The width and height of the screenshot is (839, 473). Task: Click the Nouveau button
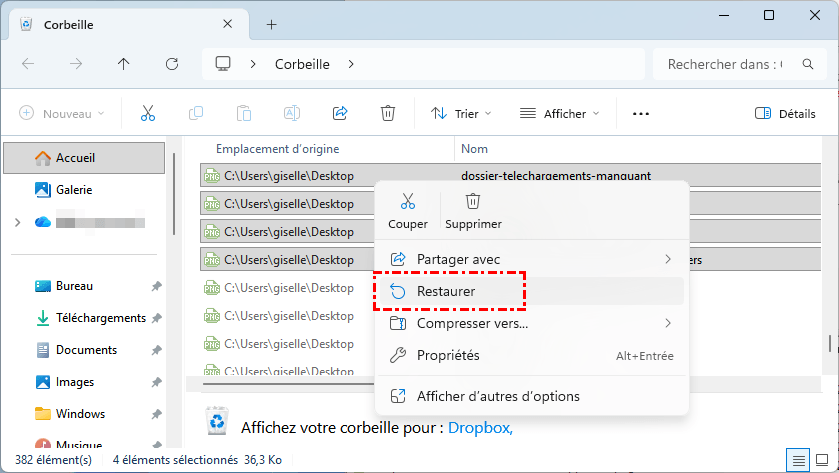coord(62,113)
